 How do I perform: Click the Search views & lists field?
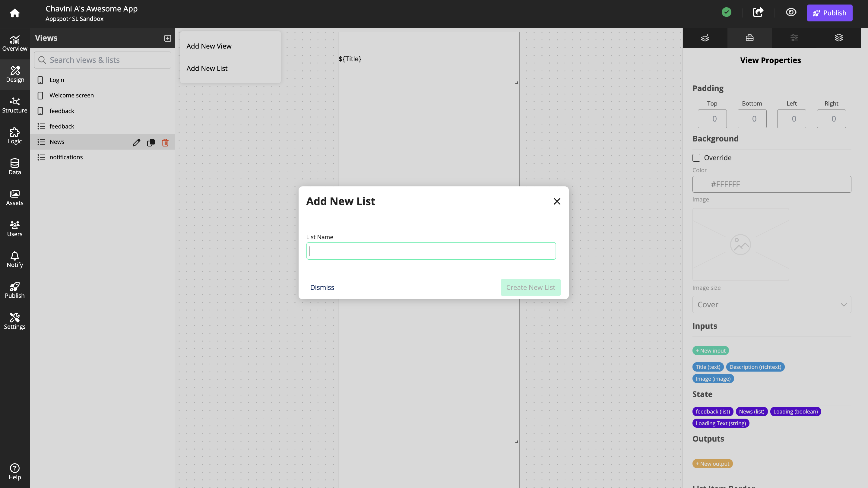coord(103,60)
